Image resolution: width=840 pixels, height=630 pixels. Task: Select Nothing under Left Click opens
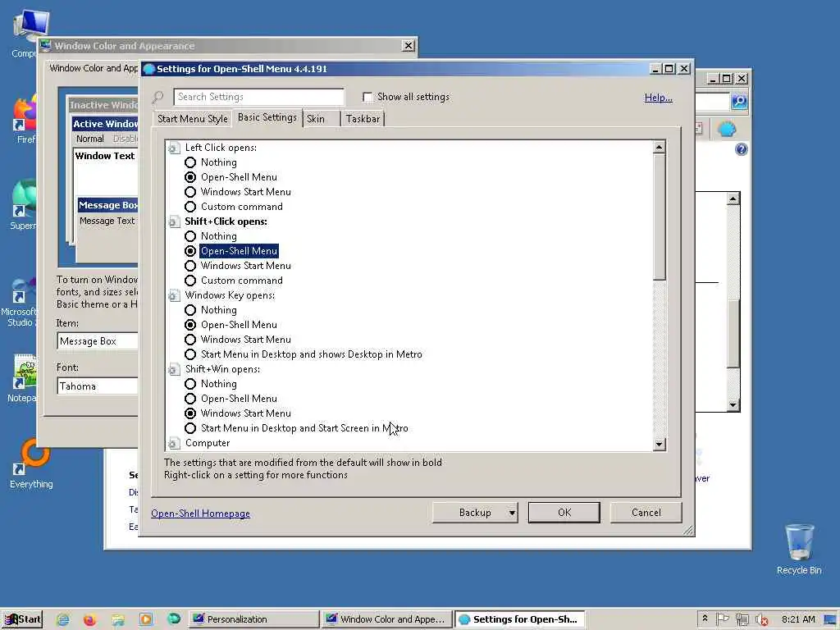pos(190,162)
